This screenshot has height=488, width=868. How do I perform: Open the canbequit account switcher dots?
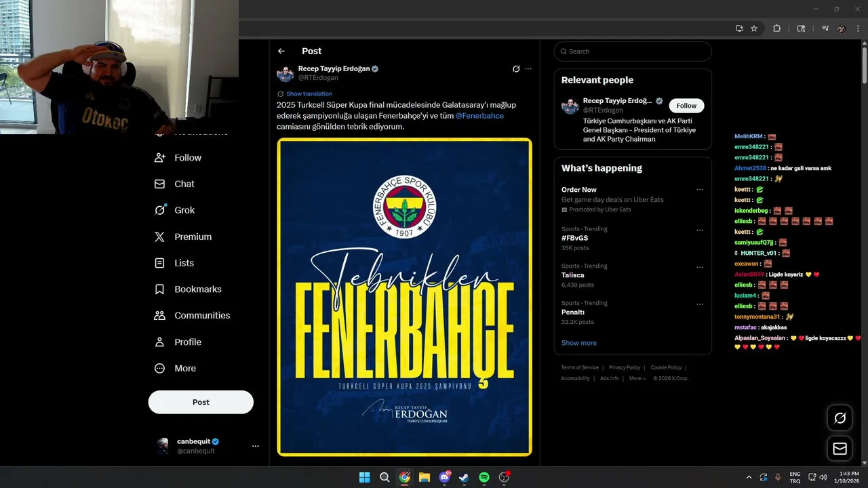tap(256, 446)
